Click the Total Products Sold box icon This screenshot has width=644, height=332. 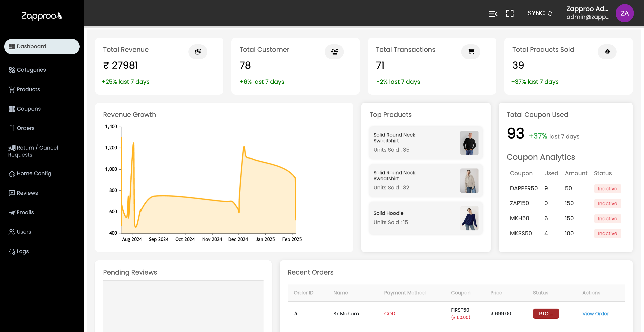(607, 52)
